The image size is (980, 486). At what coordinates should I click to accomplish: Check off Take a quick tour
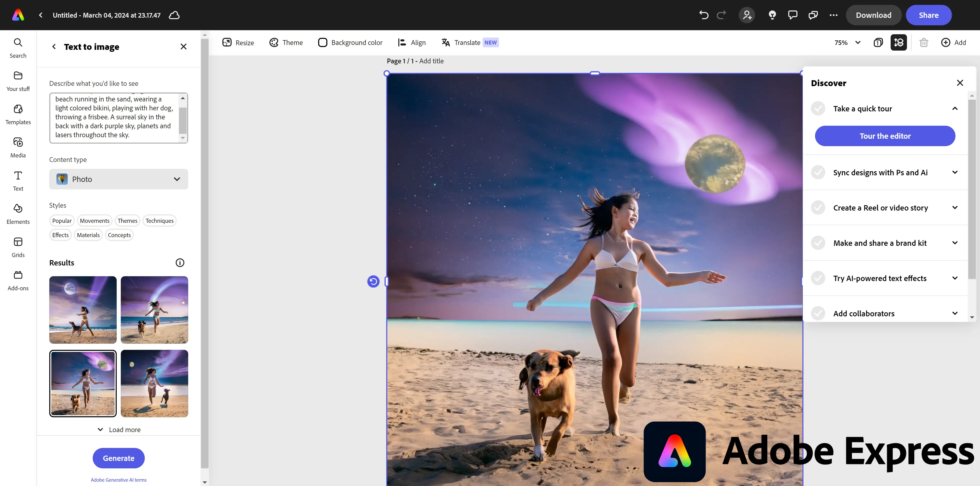pos(818,108)
